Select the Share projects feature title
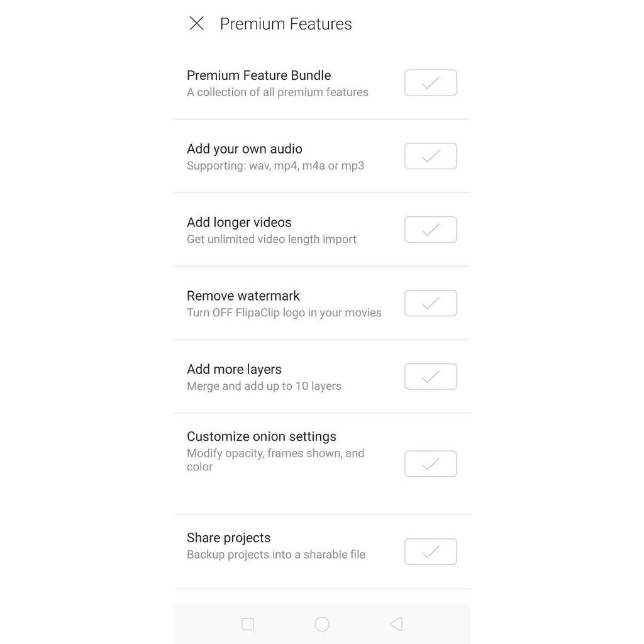Image resolution: width=644 pixels, height=644 pixels. 228,538
